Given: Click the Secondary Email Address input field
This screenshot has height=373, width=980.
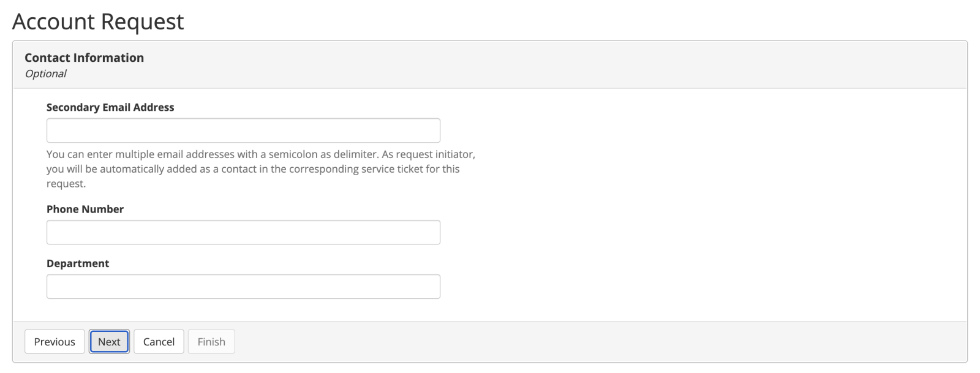Looking at the screenshot, I should [243, 130].
